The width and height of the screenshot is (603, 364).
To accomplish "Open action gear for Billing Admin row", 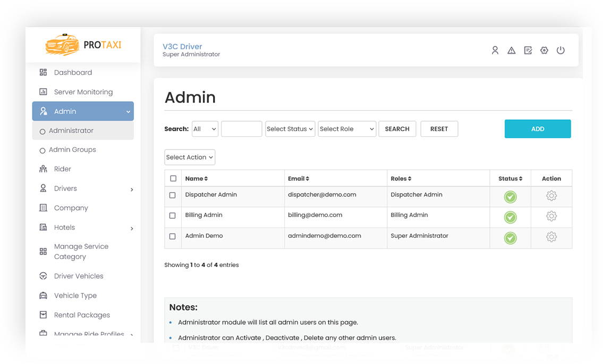I will point(551,216).
